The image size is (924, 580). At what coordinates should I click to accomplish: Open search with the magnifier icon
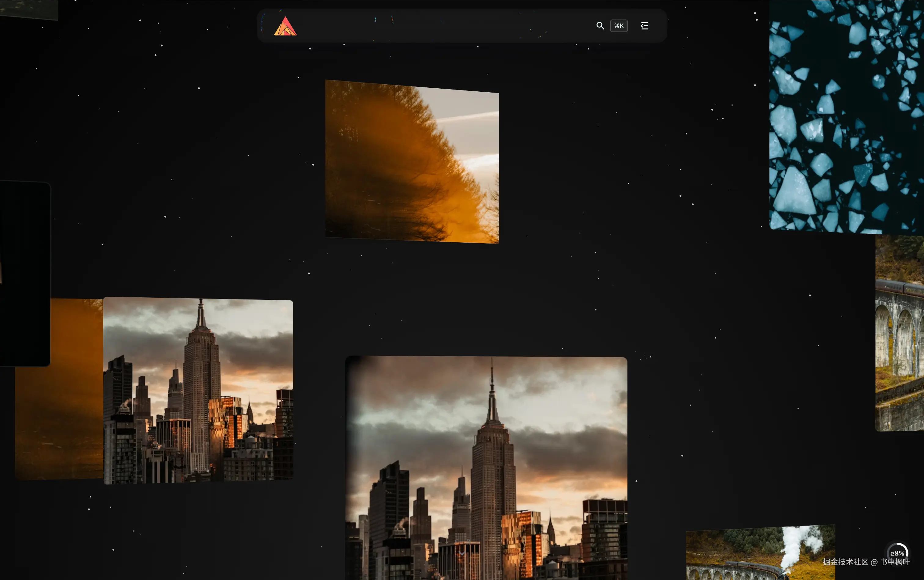[x=600, y=26]
